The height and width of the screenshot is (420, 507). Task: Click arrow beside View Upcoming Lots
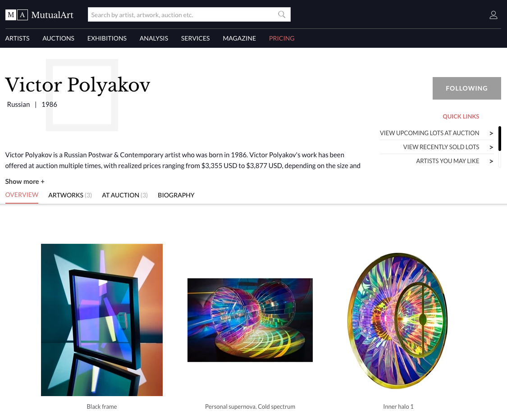click(x=491, y=133)
